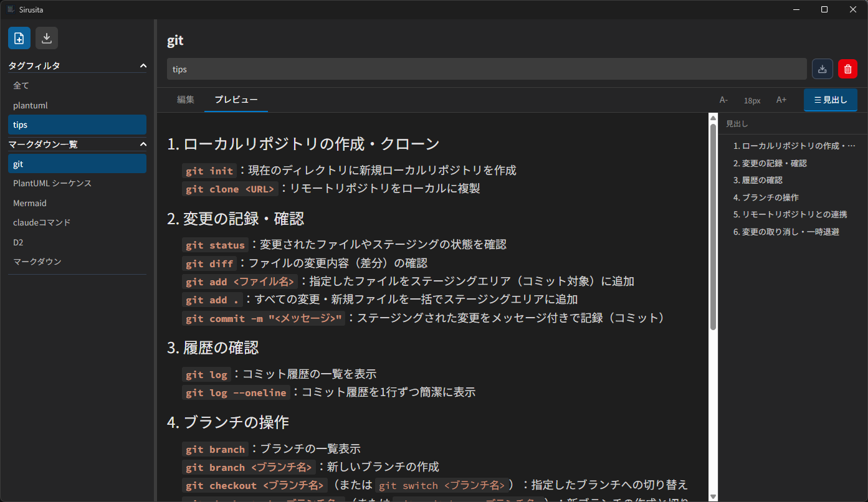This screenshot has height=502, width=868.
Task: Open the PlantUML シーケンス note
Action: (77, 183)
